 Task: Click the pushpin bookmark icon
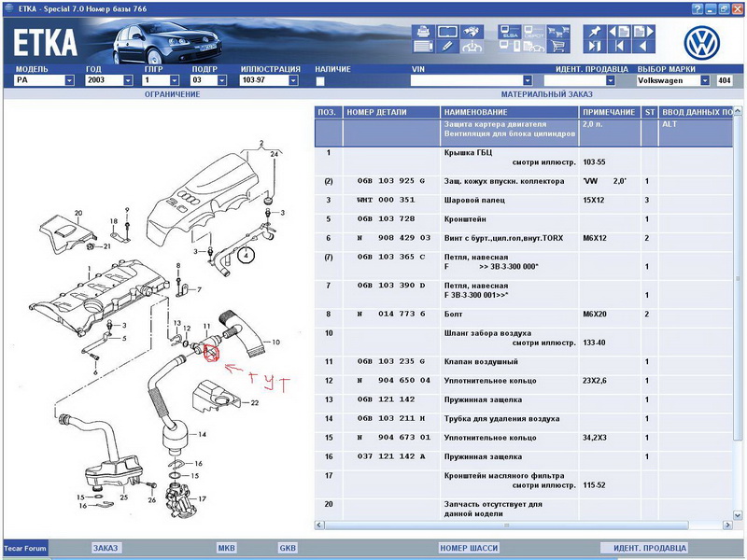click(595, 32)
